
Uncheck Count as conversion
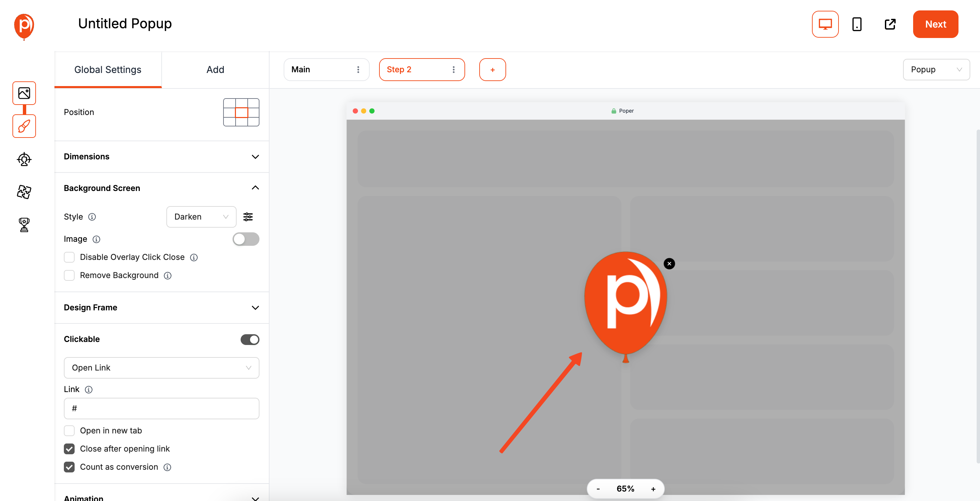[x=69, y=467]
